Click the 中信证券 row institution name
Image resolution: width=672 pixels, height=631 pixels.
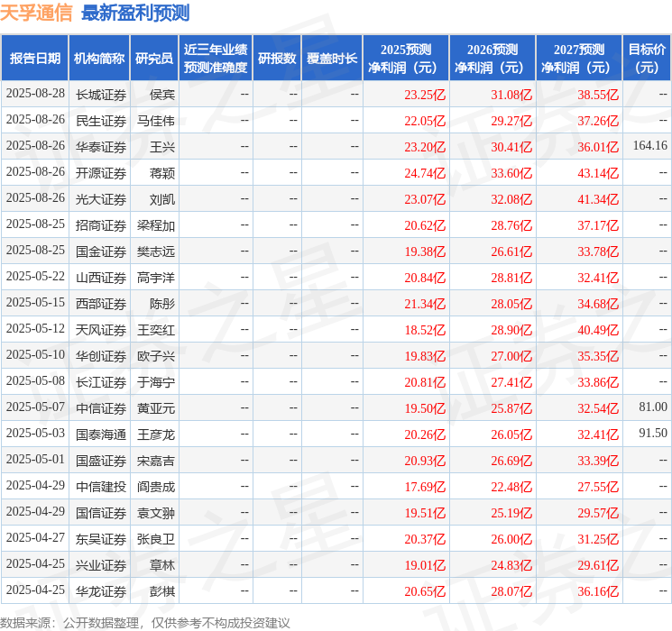[101, 408]
